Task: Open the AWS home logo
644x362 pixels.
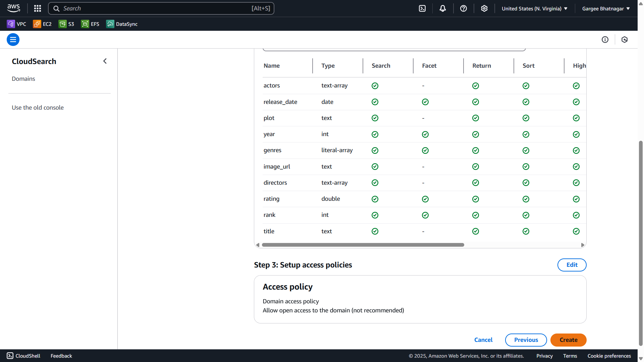Action: [13, 8]
